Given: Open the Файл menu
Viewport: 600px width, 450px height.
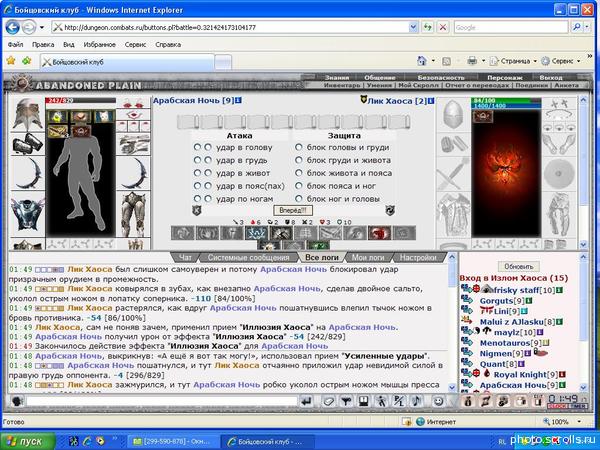Looking at the screenshot, I should pyautogui.click(x=16, y=44).
